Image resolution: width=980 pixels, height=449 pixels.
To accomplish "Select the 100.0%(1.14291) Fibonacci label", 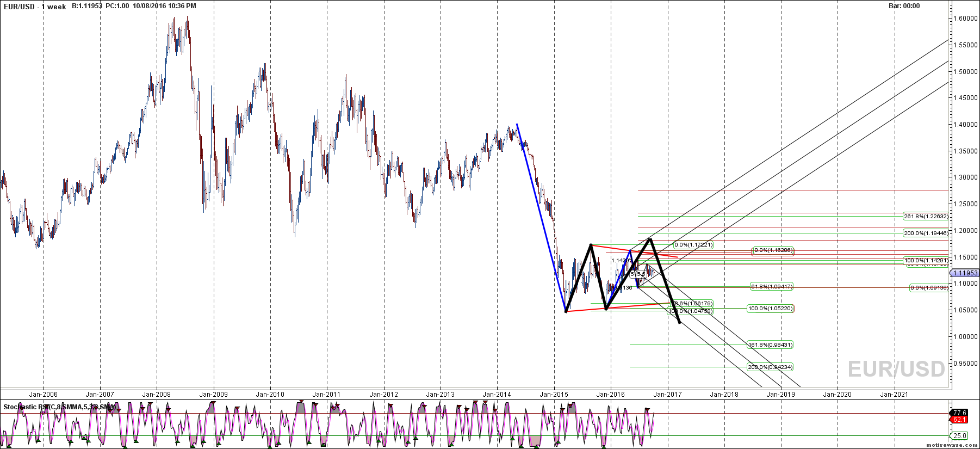I will 926,261.
